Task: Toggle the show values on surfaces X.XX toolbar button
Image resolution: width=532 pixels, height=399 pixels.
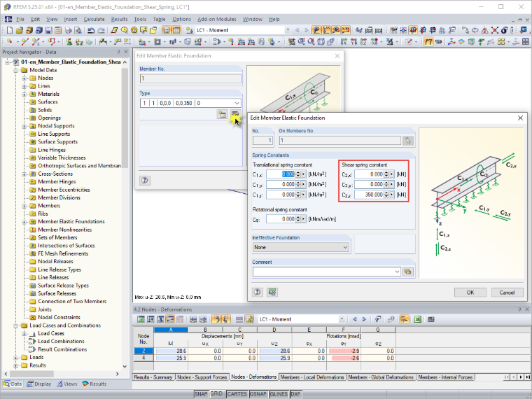Action: pyautogui.click(x=346, y=30)
